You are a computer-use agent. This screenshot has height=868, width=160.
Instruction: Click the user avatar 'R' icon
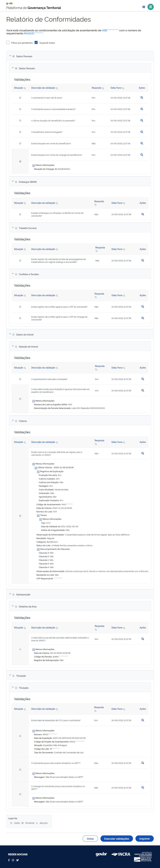150,7
